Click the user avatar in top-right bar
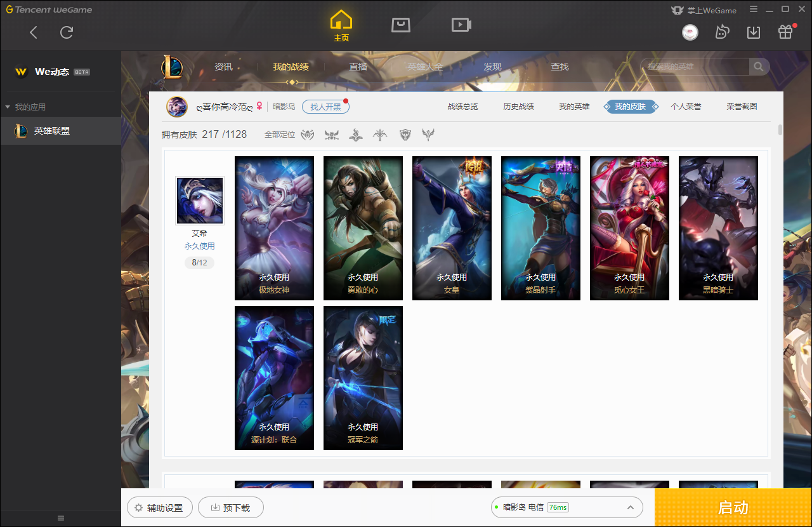 pyautogui.click(x=690, y=32)
